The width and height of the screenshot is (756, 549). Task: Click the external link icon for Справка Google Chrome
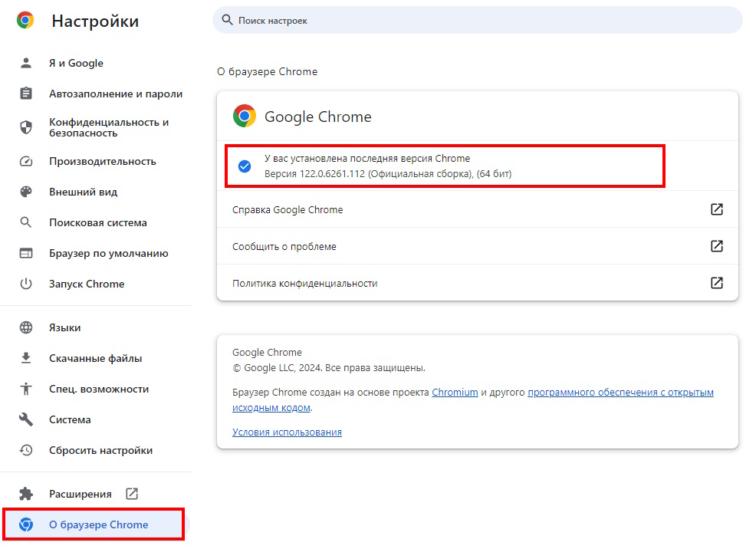point(717,209)
